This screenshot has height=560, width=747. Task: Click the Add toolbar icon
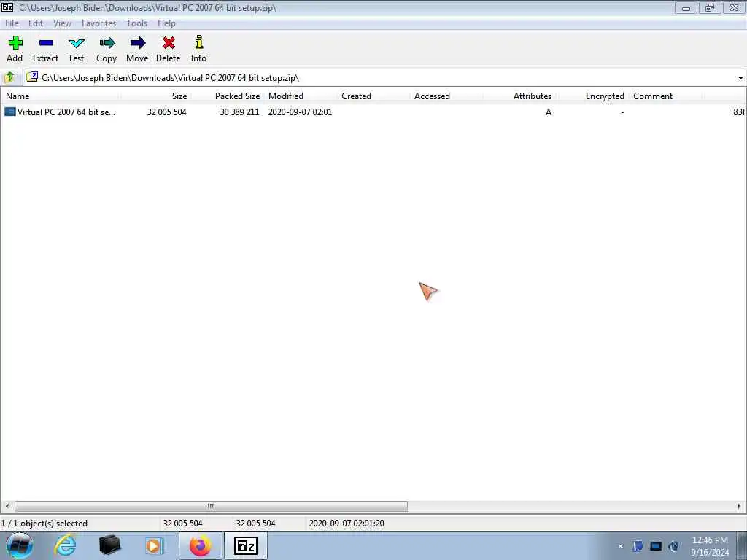coord(15,43)
